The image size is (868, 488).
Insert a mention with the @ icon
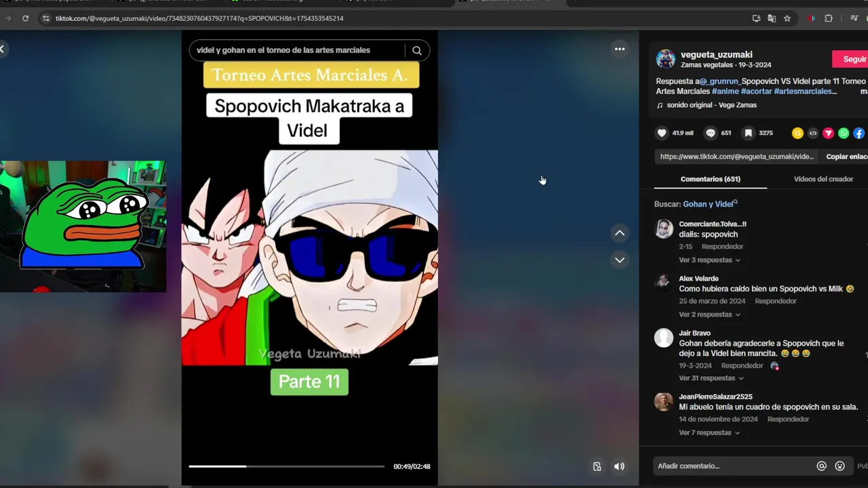[821, 466]
